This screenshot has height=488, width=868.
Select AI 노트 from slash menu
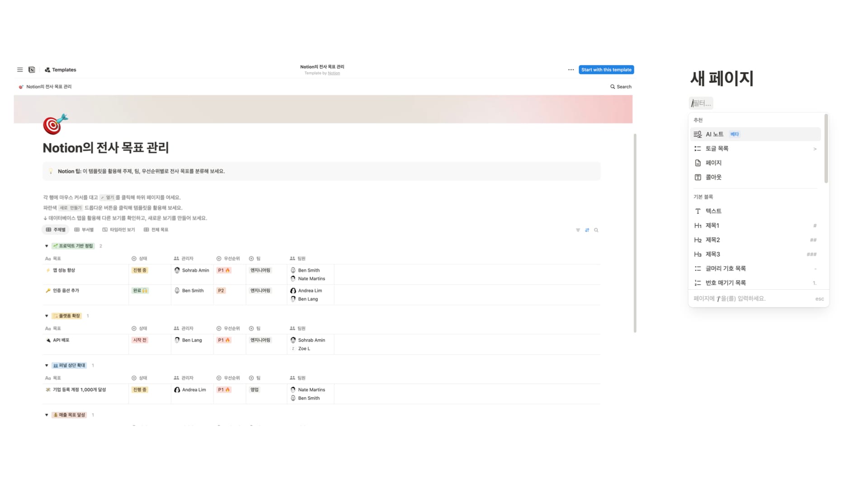click(755, 134)
